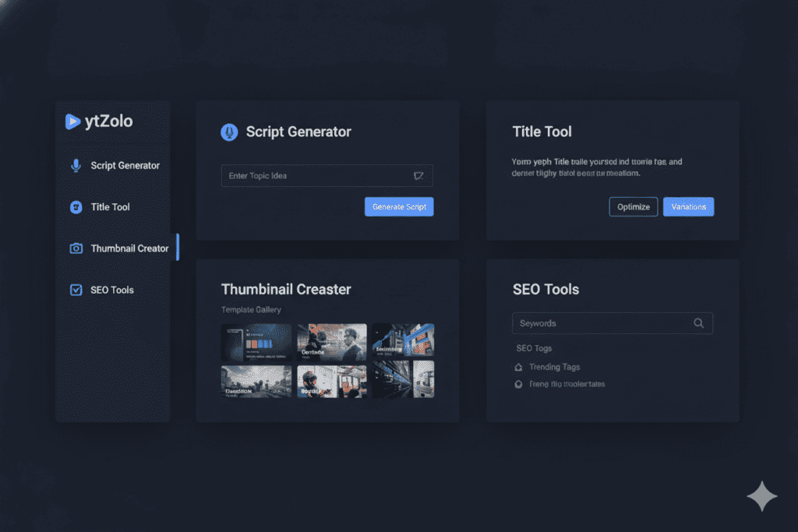Select the Centiabe template thumbnail
The width and height of the screenshot is (798, 532).
pyautogui.click(x=331, y=342)
